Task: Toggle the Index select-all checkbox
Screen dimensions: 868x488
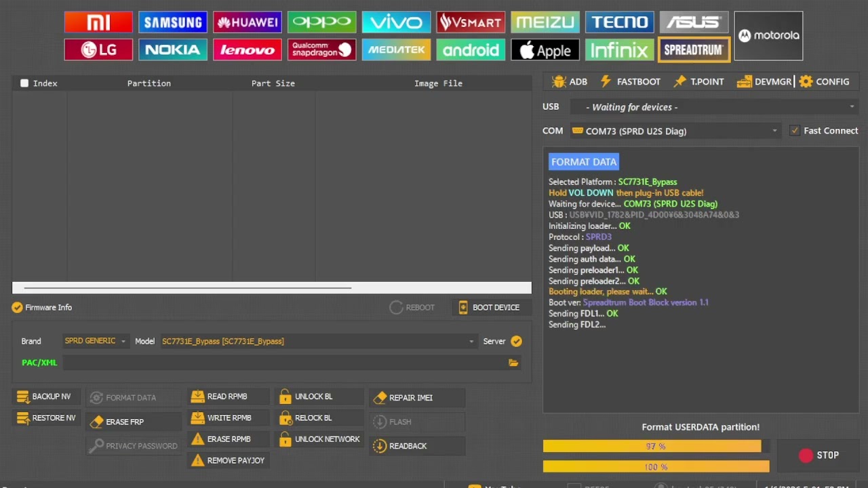Action: 24,83
